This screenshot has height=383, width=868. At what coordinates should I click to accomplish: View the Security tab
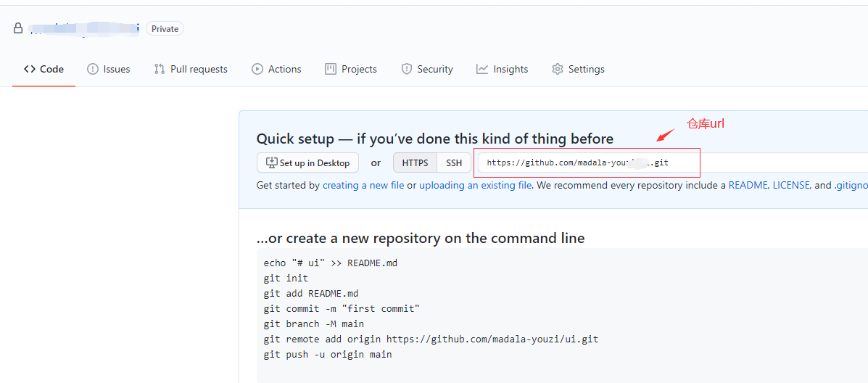pos(427,69)
